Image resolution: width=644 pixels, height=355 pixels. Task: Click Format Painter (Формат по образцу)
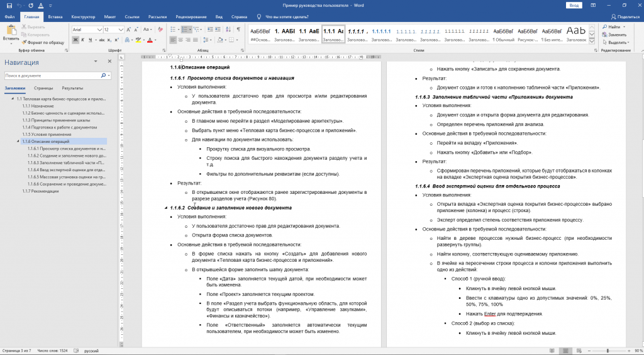43,42
